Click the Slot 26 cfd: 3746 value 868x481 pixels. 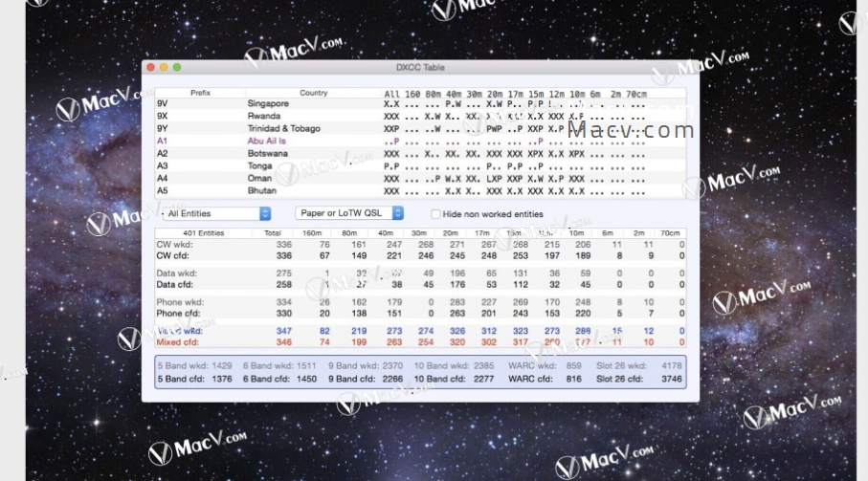pos(672,380)
